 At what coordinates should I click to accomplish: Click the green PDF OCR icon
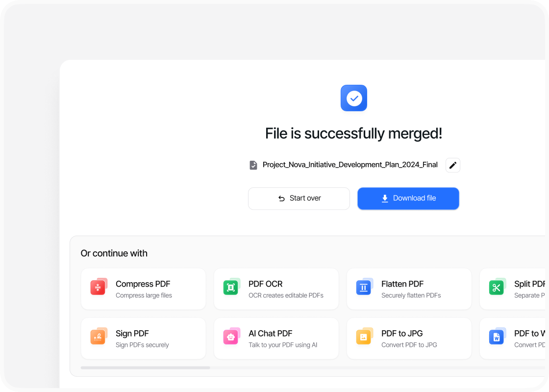231,287
